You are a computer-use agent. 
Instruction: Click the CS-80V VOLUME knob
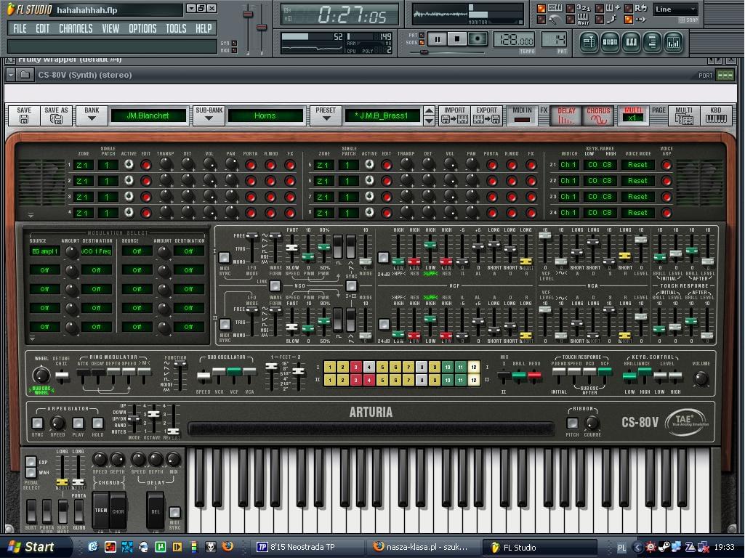pyautogui.click(x=701, y=378)
